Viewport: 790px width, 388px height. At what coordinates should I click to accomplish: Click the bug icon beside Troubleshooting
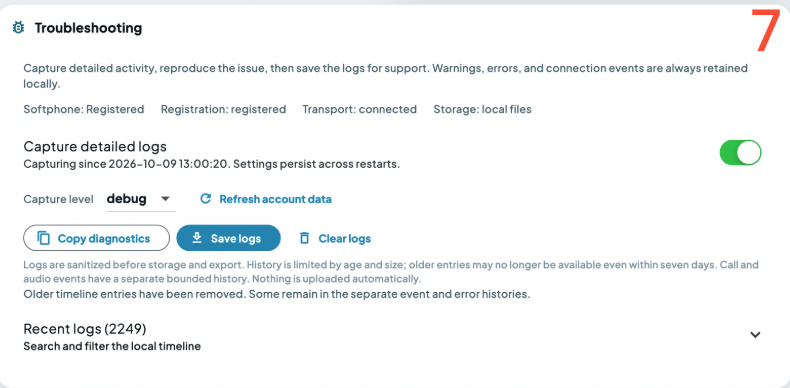pyautogui.click(x=18, y=28)
